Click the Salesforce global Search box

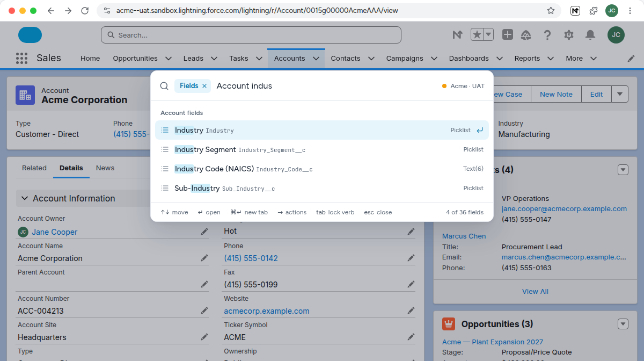tap(251, 35)
